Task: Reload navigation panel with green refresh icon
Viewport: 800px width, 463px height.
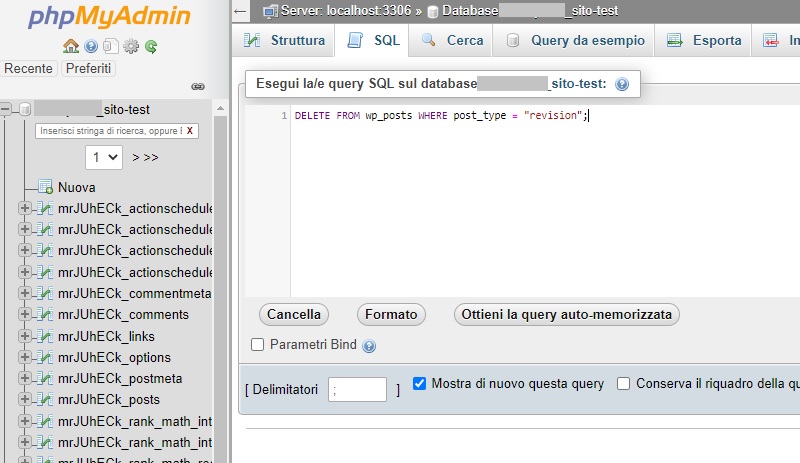Action: click(x=151, y=47)
